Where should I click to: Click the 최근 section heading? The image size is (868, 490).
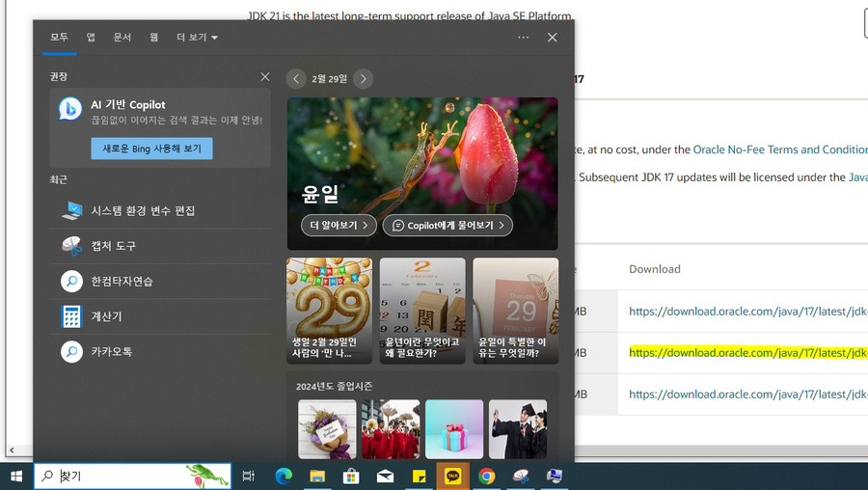(x=58, y=179)
